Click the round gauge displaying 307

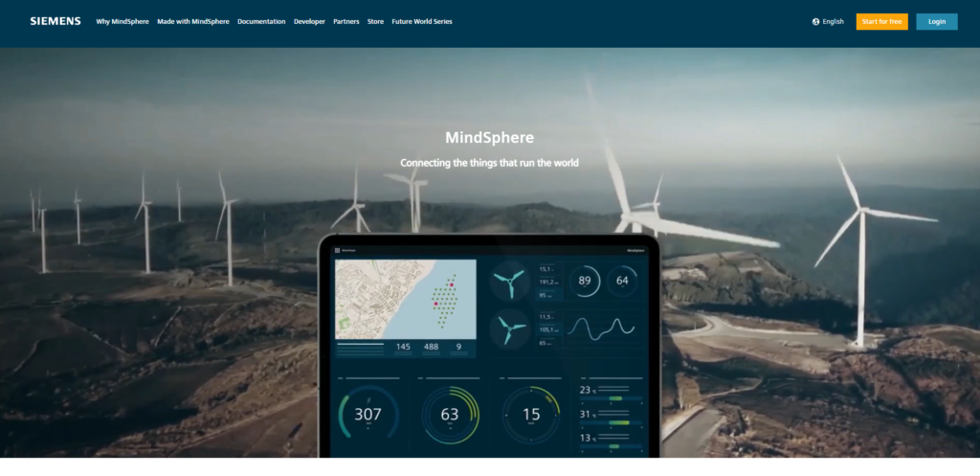pos(368,415)
